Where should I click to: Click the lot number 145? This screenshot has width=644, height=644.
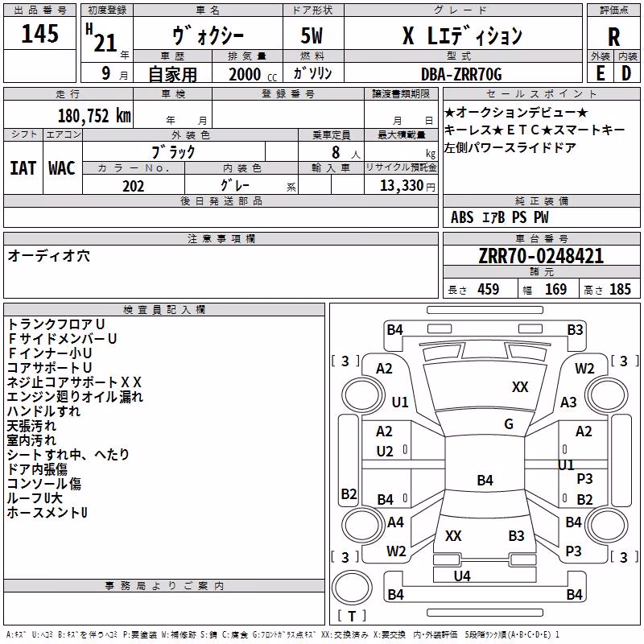click(39, 33)
